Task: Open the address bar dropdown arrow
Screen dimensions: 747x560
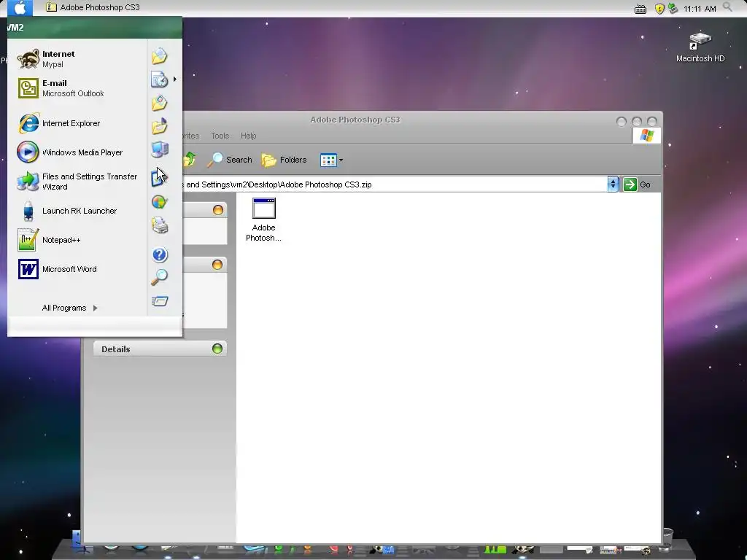Action: (x=613, y=184)
